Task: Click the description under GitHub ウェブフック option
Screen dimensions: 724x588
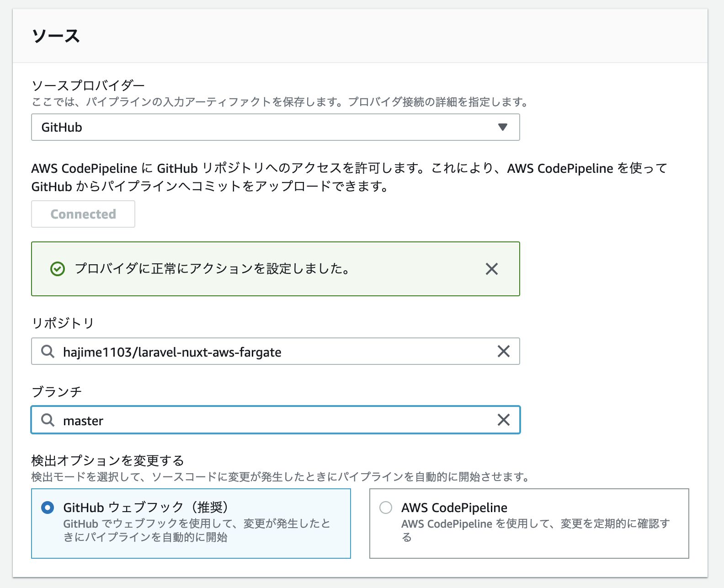Action: pyautogui.click(x=197, y=530)
